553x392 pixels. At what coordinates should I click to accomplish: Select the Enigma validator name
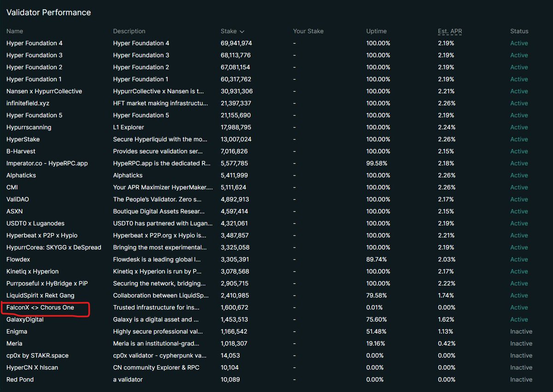coord(17,331)
